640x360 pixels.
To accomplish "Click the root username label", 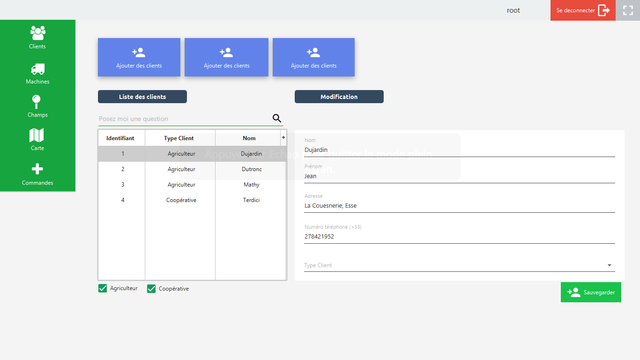I will [x=513, y=11].
